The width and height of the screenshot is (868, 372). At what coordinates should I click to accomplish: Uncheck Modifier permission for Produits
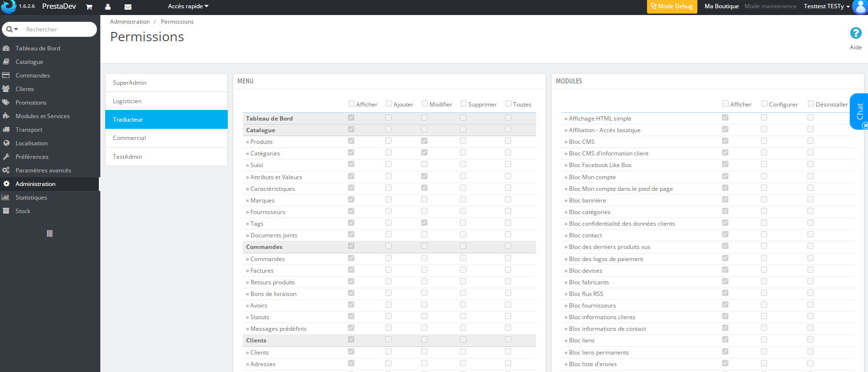[424, 141]
